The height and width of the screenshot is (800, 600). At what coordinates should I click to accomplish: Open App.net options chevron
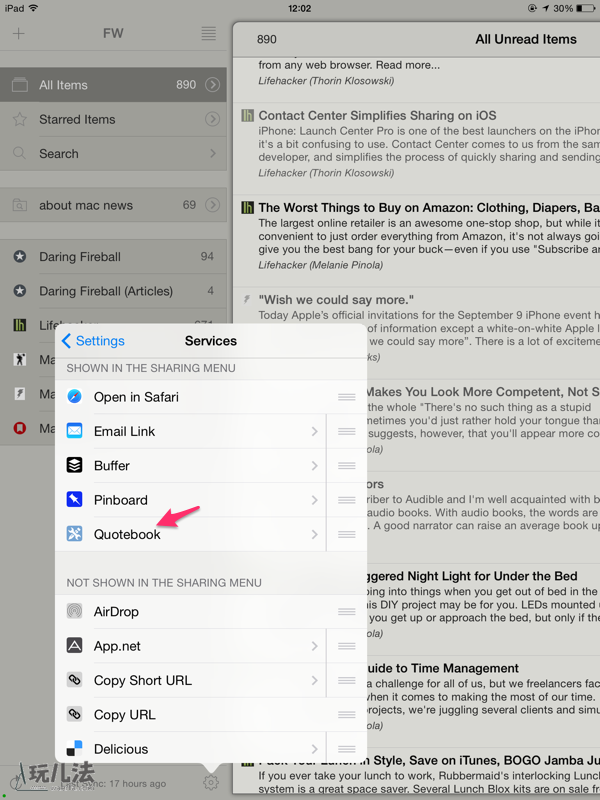tap(315, 646)
